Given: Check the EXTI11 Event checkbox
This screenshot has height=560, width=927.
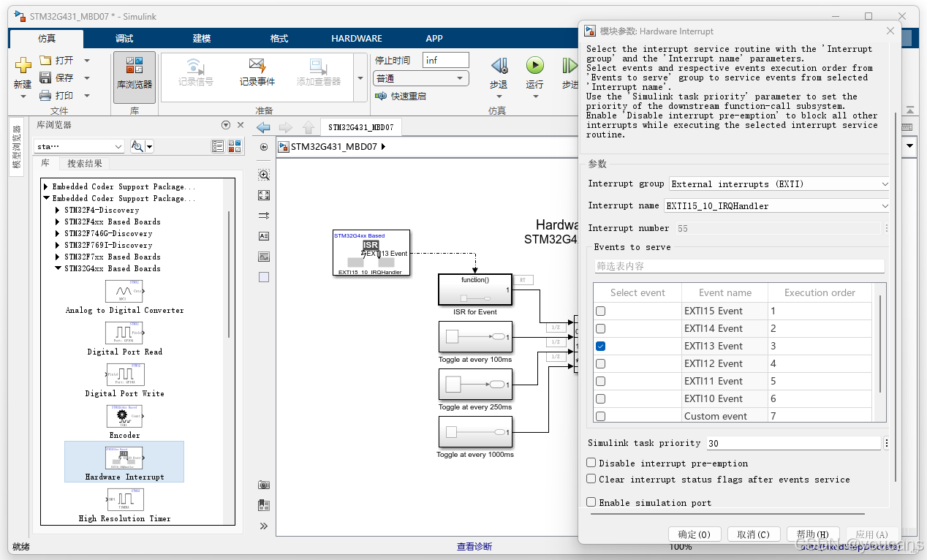Looking at the screenshot, I should 601,381.
